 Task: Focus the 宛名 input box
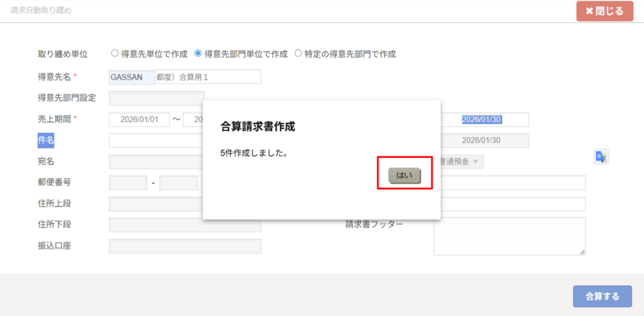pyautogui.click(x=155, y=162)
